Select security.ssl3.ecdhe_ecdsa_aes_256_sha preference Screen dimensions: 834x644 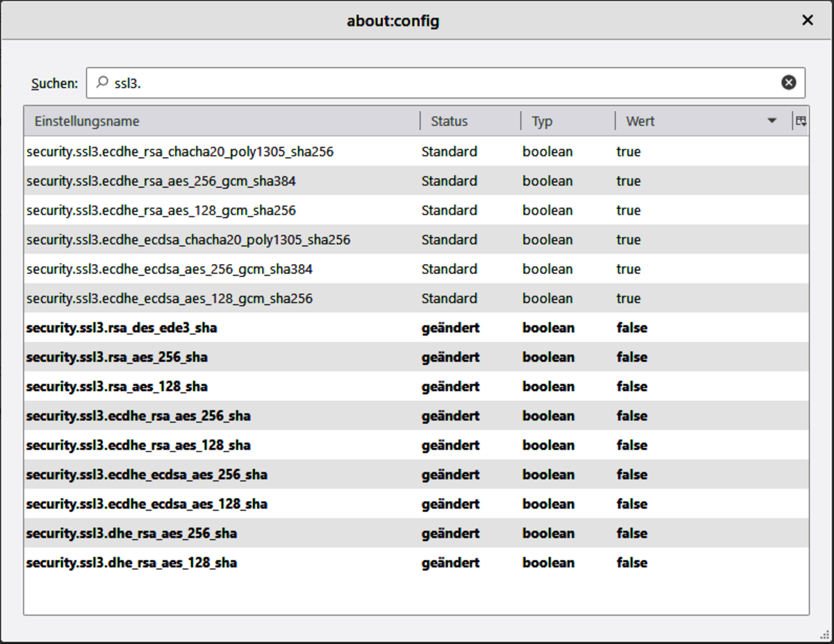click(416, 474)
